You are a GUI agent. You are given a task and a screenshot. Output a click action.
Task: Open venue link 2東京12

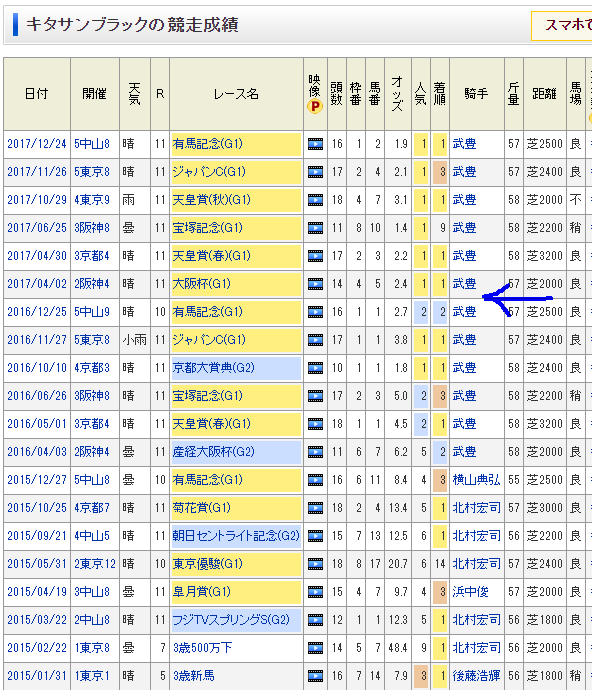[95, 564]
